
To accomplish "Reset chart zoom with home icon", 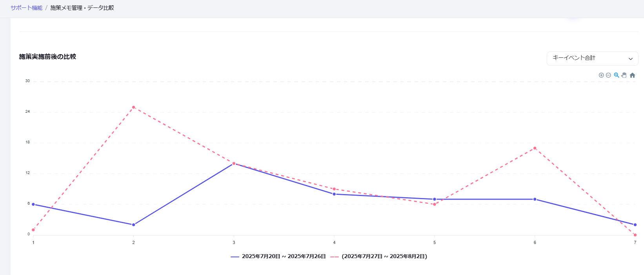I will point(632,75).
